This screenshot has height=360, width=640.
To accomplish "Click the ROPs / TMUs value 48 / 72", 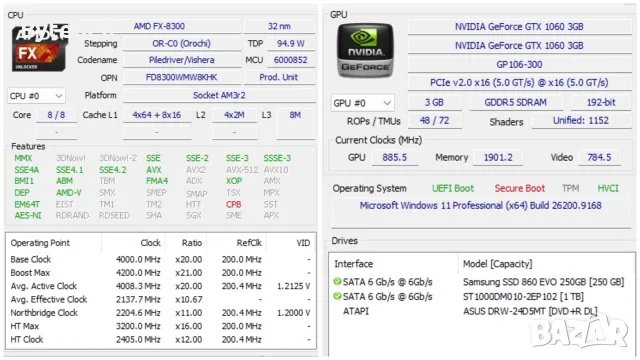I will (x=435, y=121).
